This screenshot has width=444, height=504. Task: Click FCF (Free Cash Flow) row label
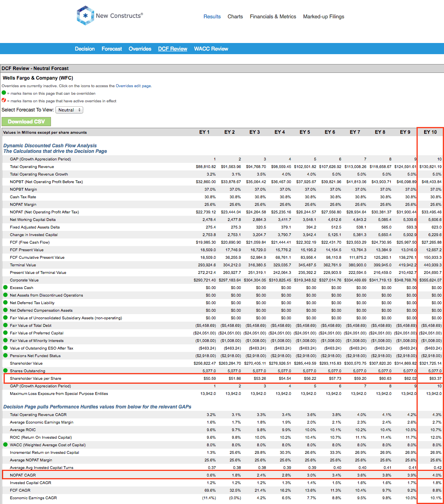[x=30, y=242]
